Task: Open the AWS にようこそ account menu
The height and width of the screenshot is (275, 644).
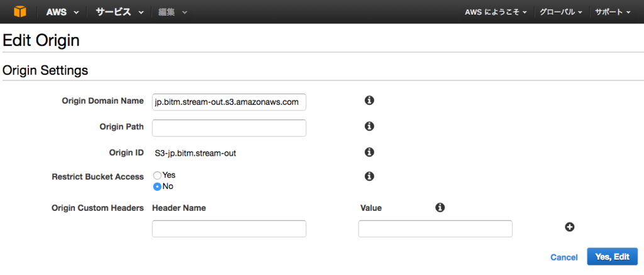Action: [x=496, y=13]
